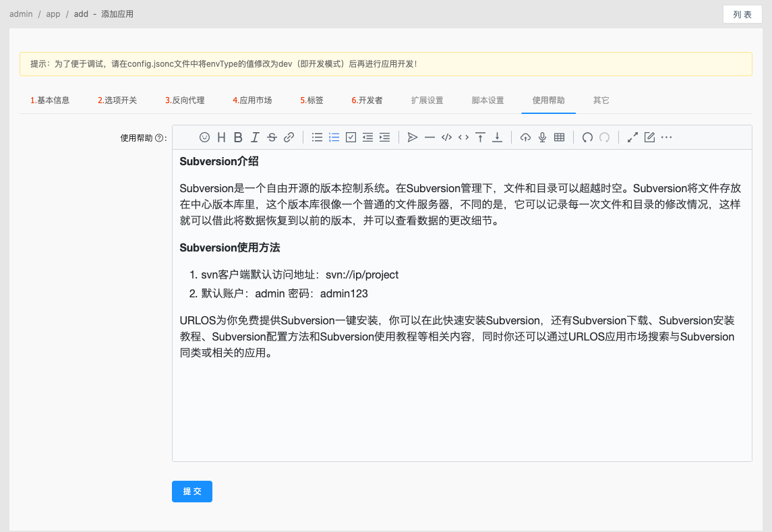Open the emoji picker in editor toolbar
772x532 pixels.
pos(204,138)
